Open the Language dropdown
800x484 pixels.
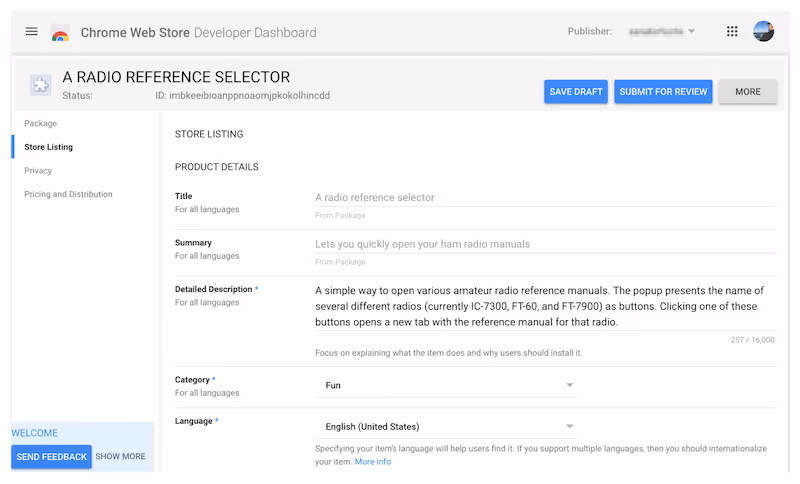coord(450,427)
